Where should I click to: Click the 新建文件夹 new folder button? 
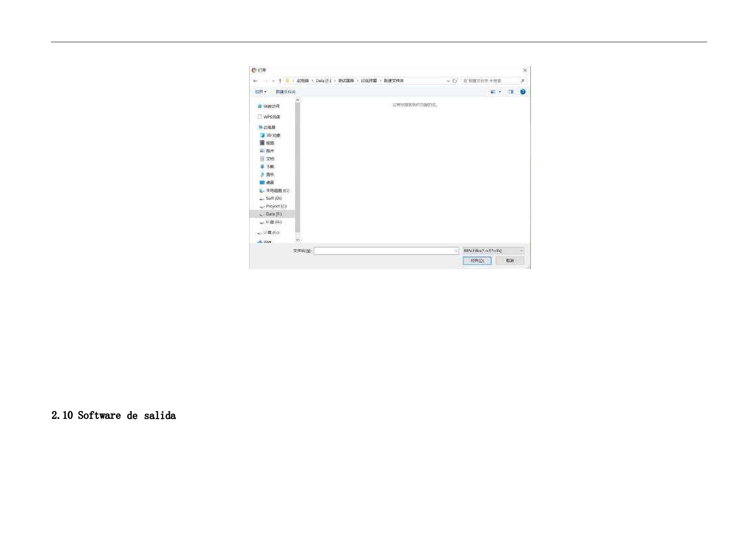(285, 92)
